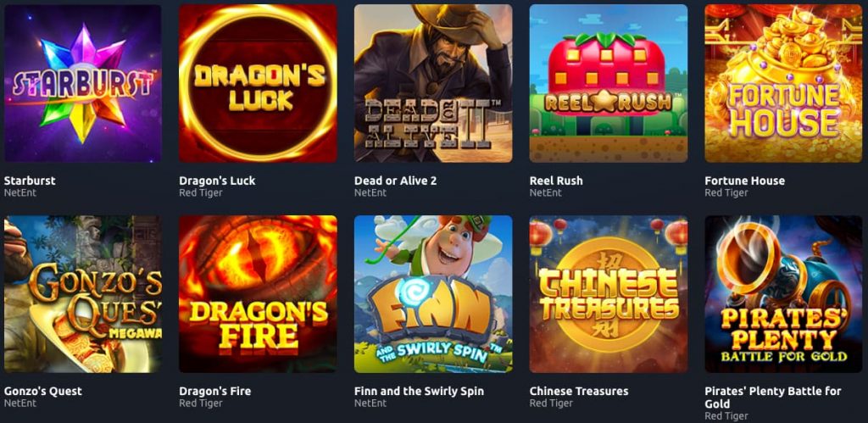Click the Fortune House game artwork
The height and width of the screenshot is (423, 868).
pos(784,84)
